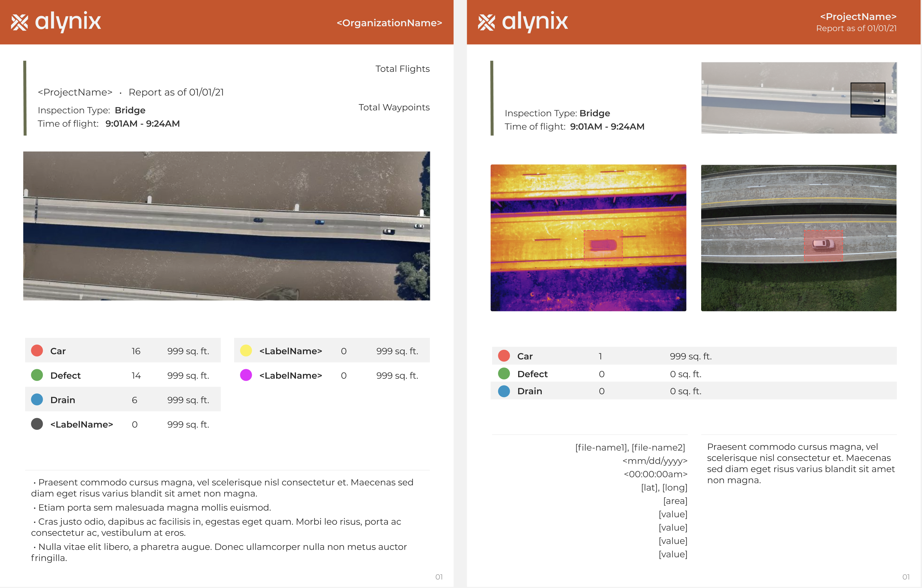Screen dimensions: 922x588
Task: Click Inspection Type: Bridge on left page
Action: [x=91, y=110]
